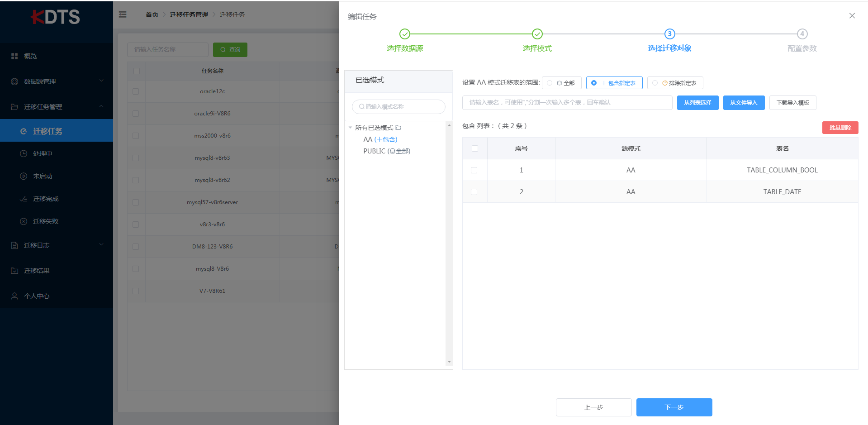Screen dimensions: 868x425
Task: Check the mss2000-v8r6 task row checkbox
Action: click(136, 136)
